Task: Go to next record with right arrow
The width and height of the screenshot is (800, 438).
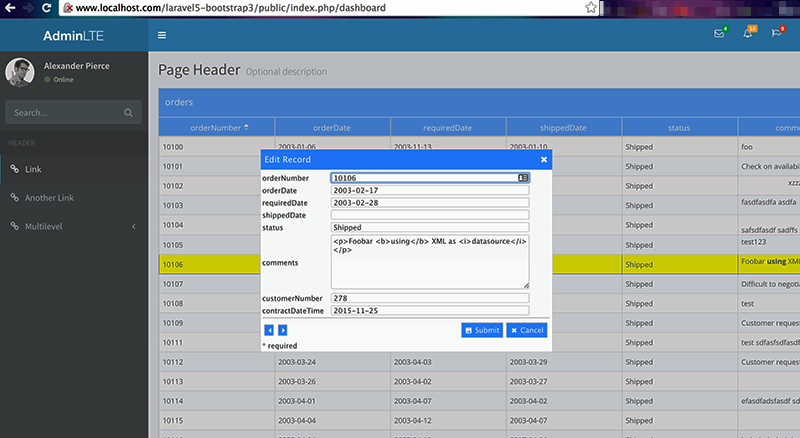Action: tap(282, 330)
